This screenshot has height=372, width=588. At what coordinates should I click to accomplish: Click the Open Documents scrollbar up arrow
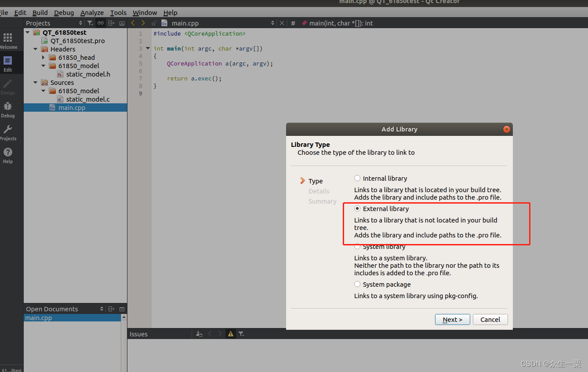tap(124, 317)
